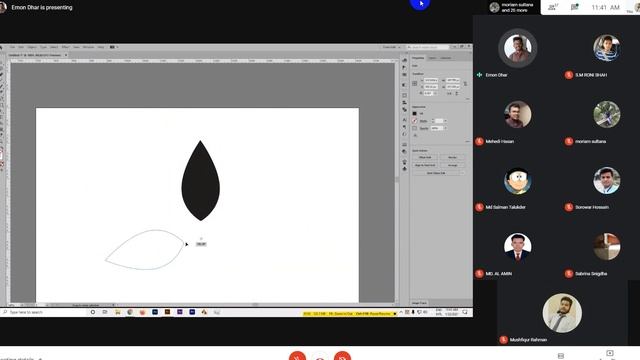
Task: Switch to the Layers panel tab
Action: (x=432, y=58)
